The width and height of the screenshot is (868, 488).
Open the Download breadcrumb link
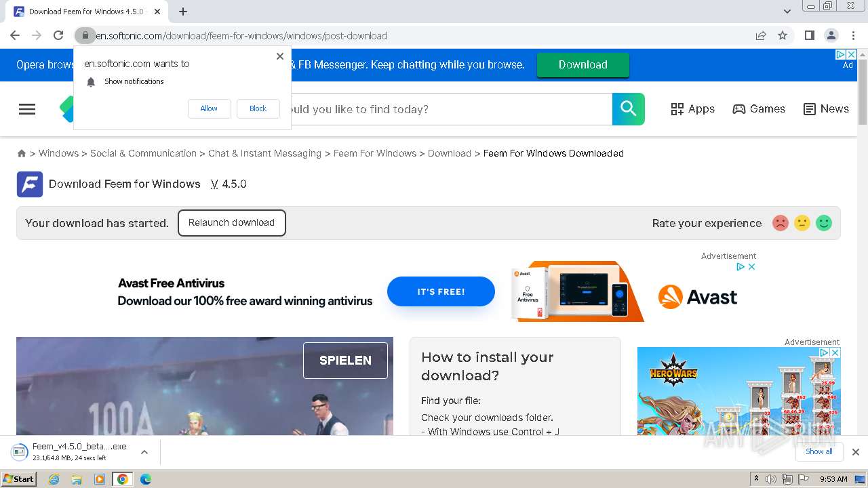point(450,153)
